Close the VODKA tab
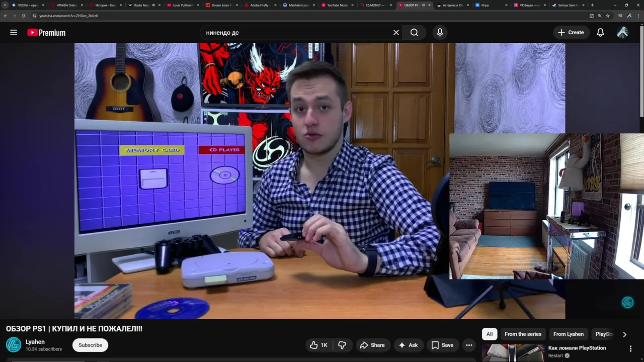This screenshot has width=644, height=362. click(43, 5)
